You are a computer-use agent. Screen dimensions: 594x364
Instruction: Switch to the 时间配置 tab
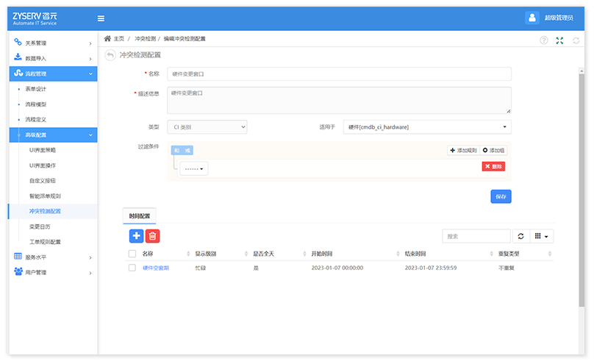click(x=139, y=216)
